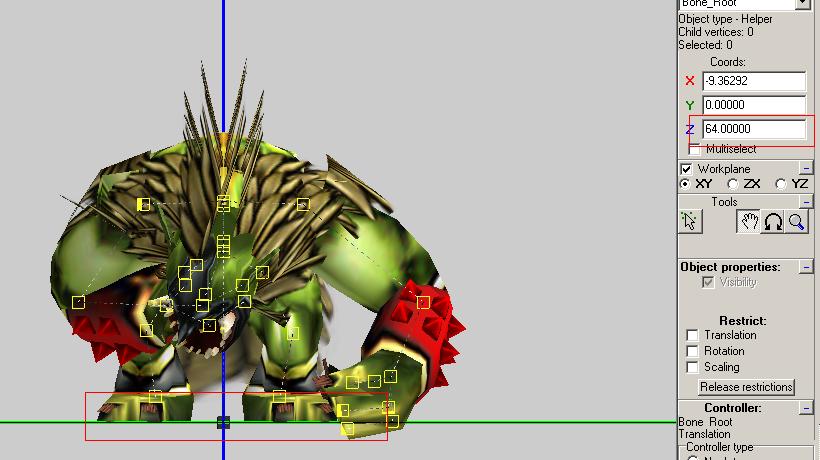Enable the Multiselect checkbox
The image size is (820, 460).
coord(694,150)
